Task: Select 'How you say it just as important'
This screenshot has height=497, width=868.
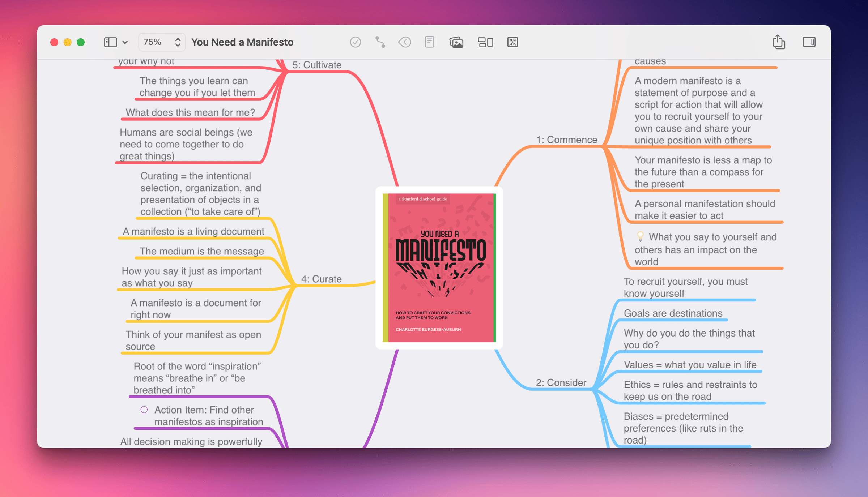Action: point(191,277)
